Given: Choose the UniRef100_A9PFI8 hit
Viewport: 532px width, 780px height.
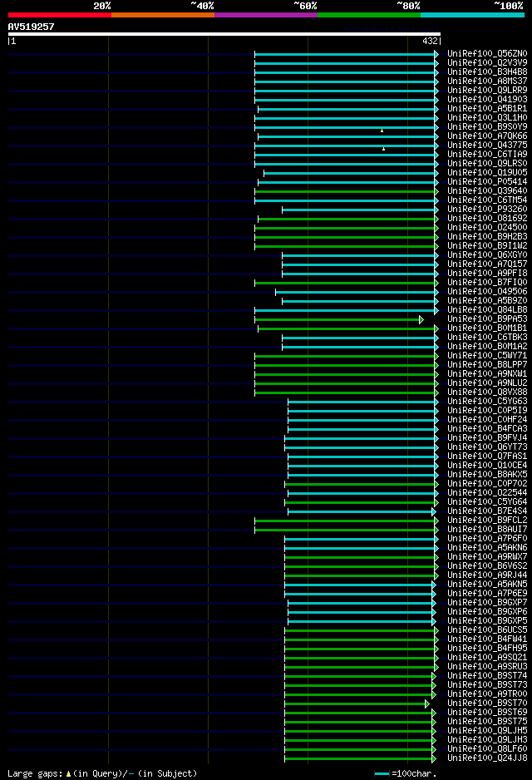Looking at the screenshot, I should pos(487,274).
